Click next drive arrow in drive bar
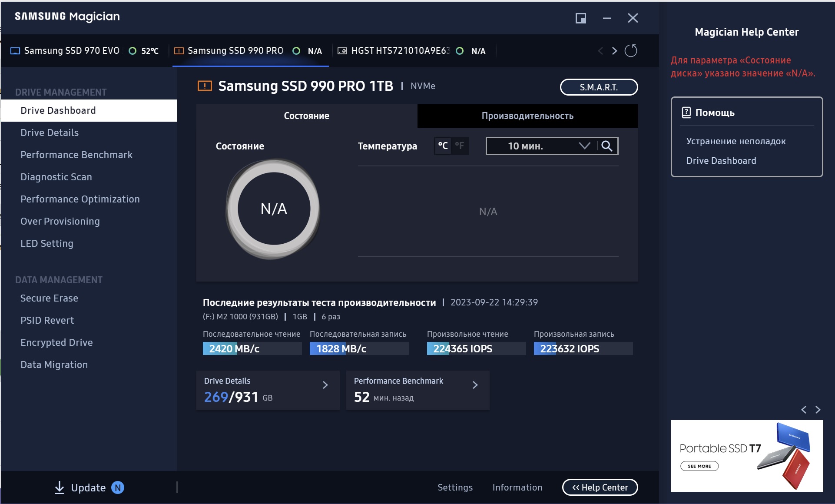 click(614, 51)
